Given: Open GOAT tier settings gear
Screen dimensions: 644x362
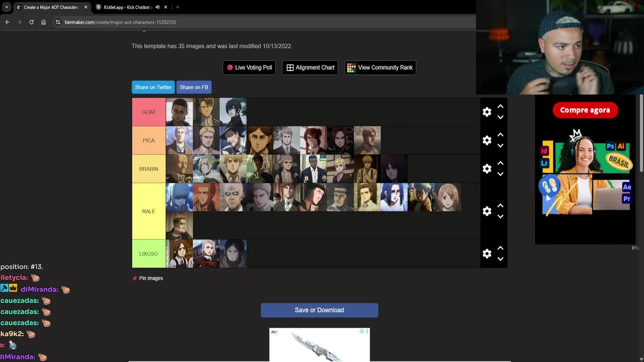Looking at the screenshot, I should (x=487, y=112).
